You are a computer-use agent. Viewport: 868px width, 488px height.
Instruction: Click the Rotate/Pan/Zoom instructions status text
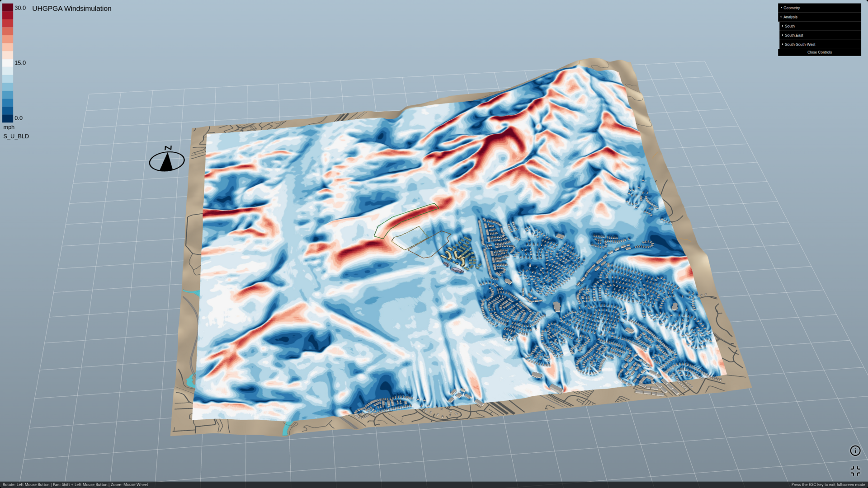click(75, 484)
